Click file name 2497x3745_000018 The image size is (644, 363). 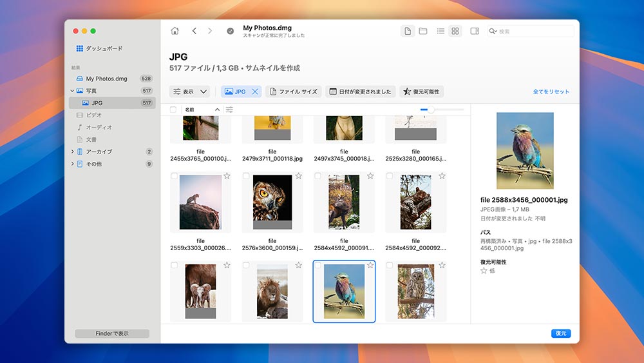[x=344, y=155]
